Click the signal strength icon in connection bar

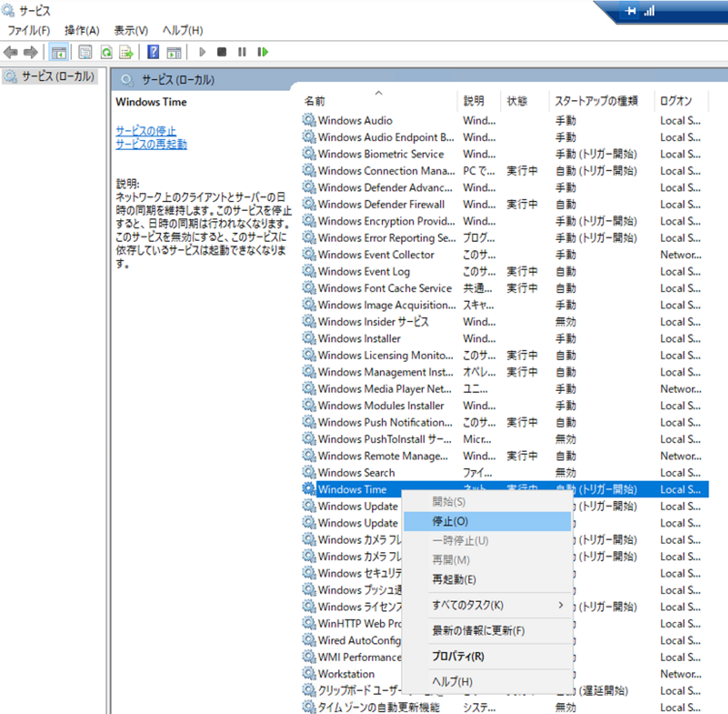coord(649,11)
